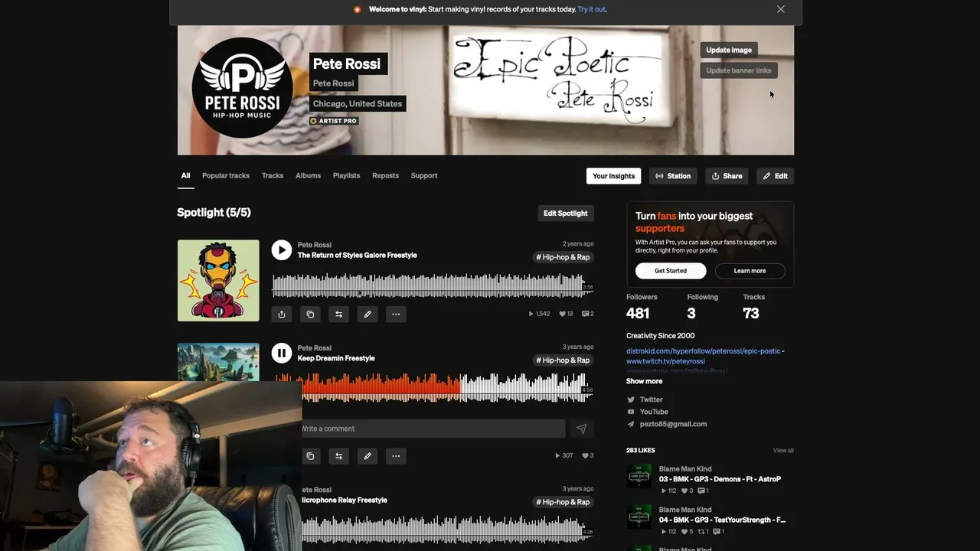Open the Followers 481 list

tap(642, 306)
